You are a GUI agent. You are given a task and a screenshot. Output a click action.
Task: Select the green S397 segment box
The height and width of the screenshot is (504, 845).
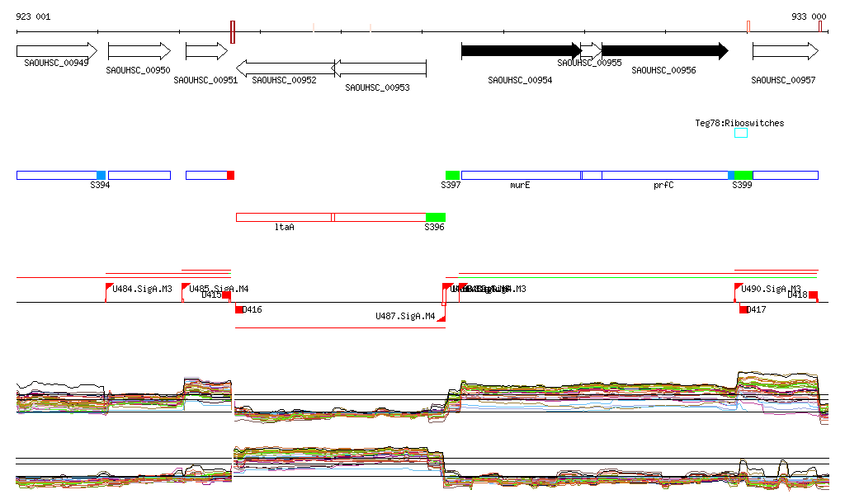tap(453, 175)
